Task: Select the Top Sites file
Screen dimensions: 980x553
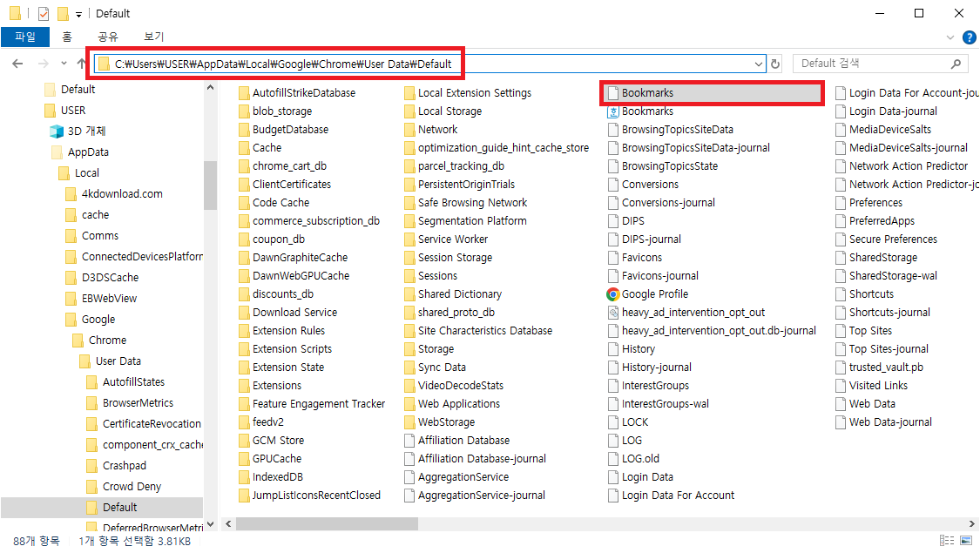Action: point(870,331)
